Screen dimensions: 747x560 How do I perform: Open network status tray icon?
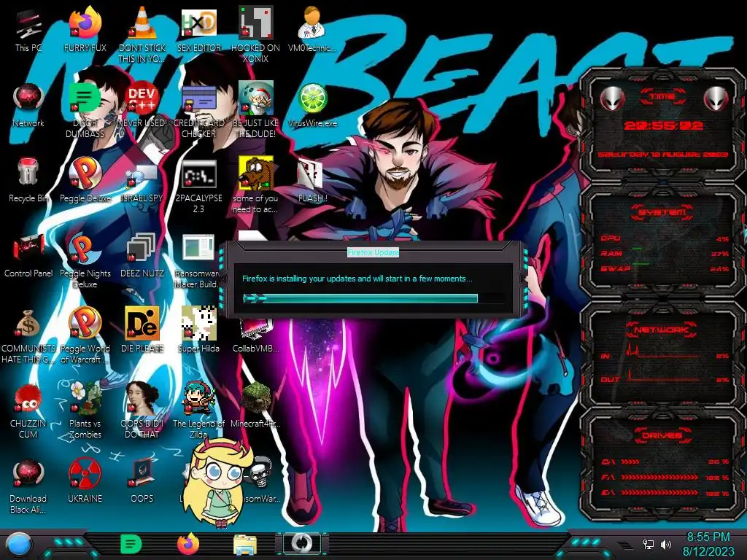649,544
